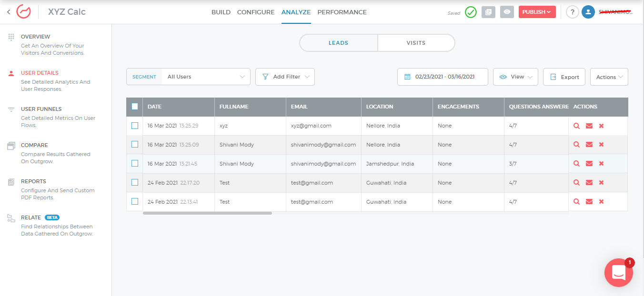
Task: Delete the 13:25:09 Shivani Mody lead
Action: pyautogui.click(x=601, y=145)
